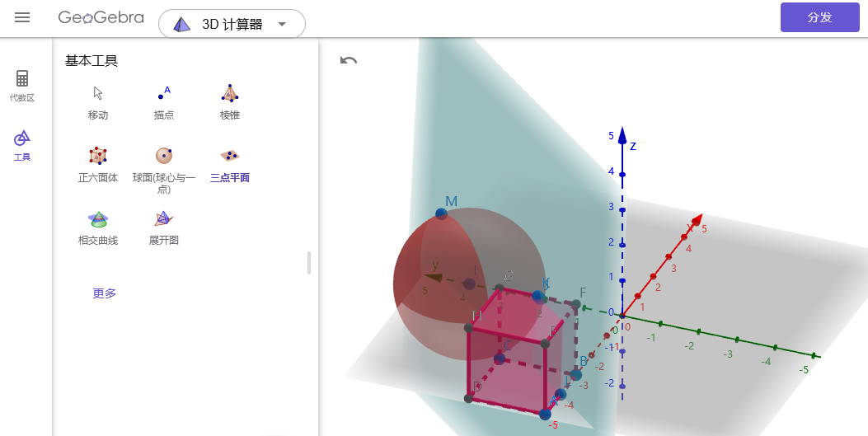The height and width of the screenshot is (436, 868).
Task: Select the Plane through three points tool
Action: (230, 163)
